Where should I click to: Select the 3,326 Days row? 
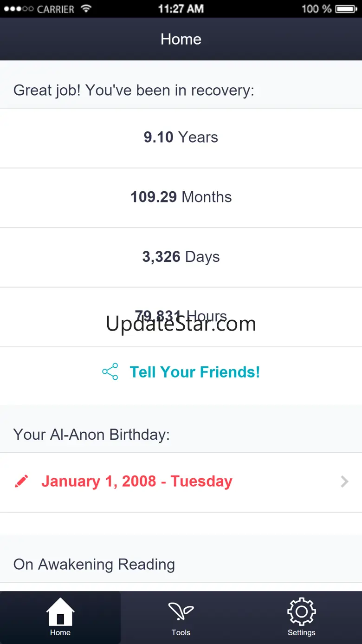click(181, 257)
